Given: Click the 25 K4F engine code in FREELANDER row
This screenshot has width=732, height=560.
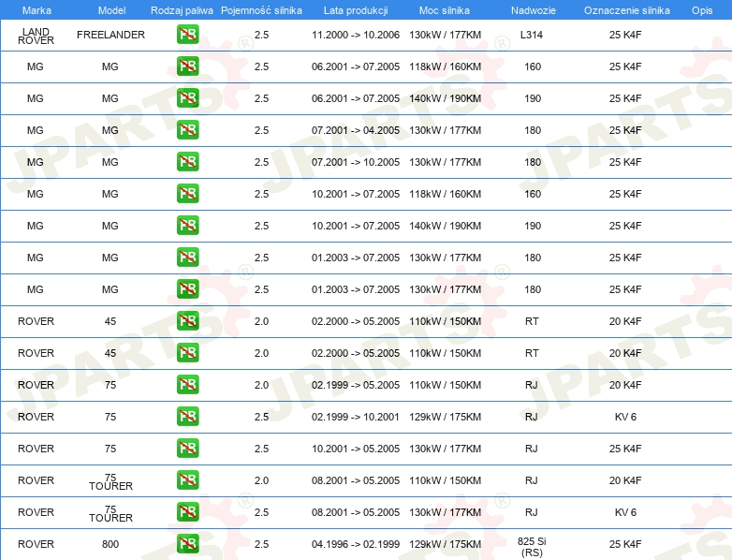Looking at the screenshot, I should 625,35.
